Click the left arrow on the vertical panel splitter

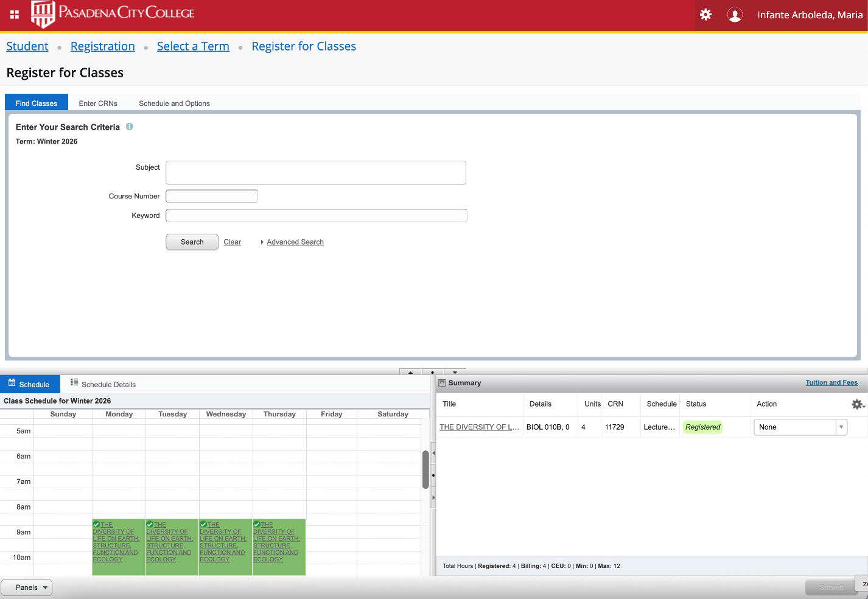click(433, 453)
